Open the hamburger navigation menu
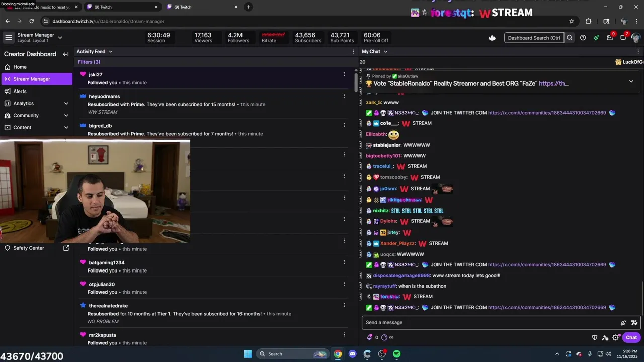644x362 pixels. 9,38
